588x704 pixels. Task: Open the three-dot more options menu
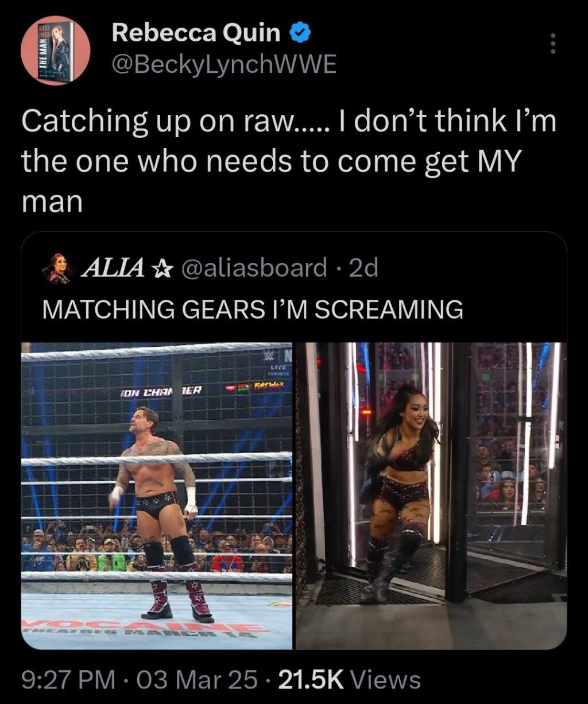(x=552, y=44)
